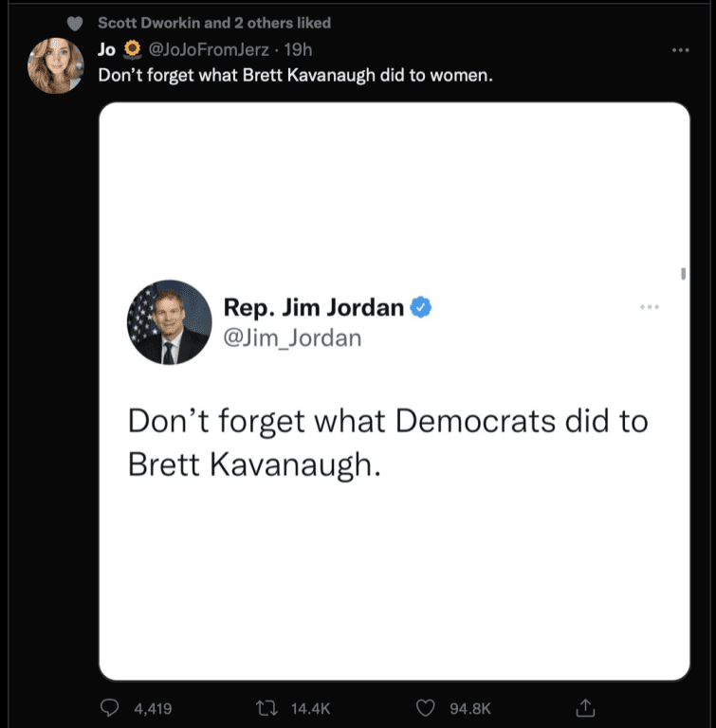Open the @JoJoFromJerz handle link

pyautogui.click(x=209, y=49)
